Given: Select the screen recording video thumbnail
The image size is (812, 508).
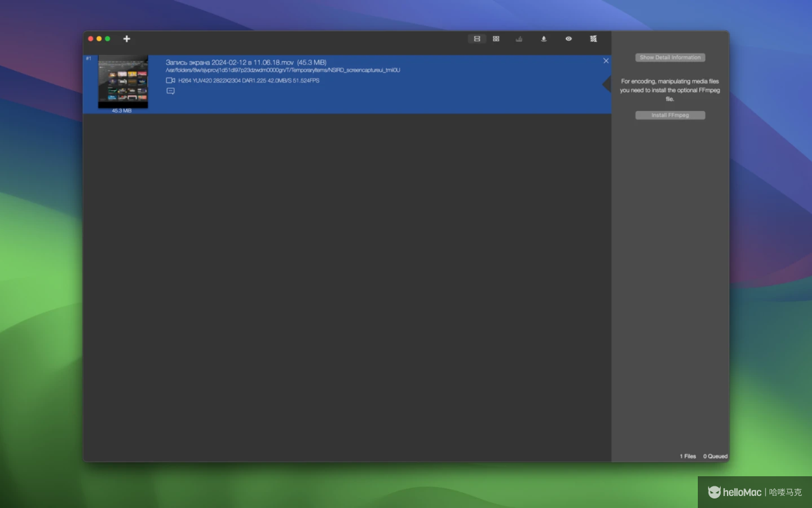Looking at the screenshot, I should tap(123, 81).
